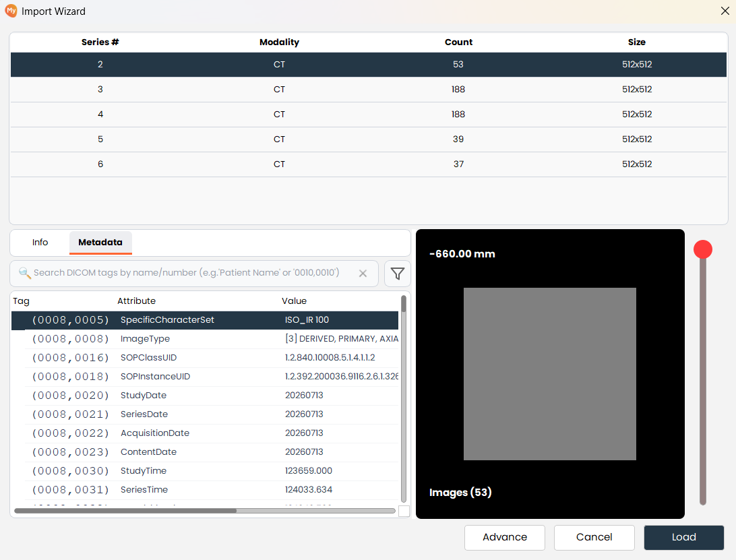Viewport: 736px width, 560px height.
Task: Select series 2 row with 53 images
Action: coord(369,64)
